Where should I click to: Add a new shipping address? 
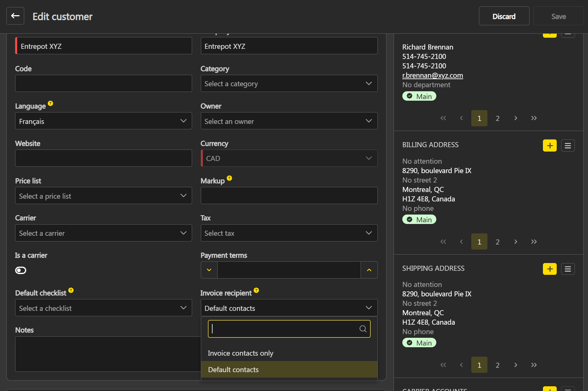[550, 269]
